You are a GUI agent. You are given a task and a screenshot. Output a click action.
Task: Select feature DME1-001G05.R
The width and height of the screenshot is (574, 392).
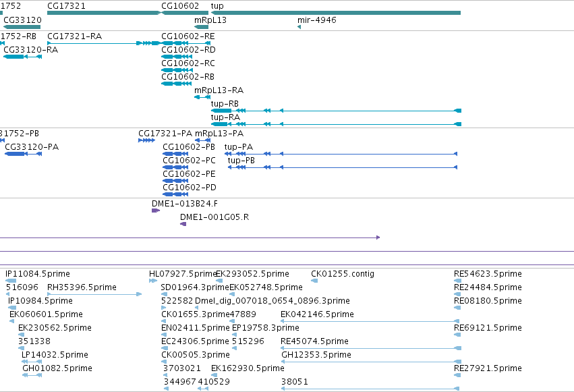(183, 225)
